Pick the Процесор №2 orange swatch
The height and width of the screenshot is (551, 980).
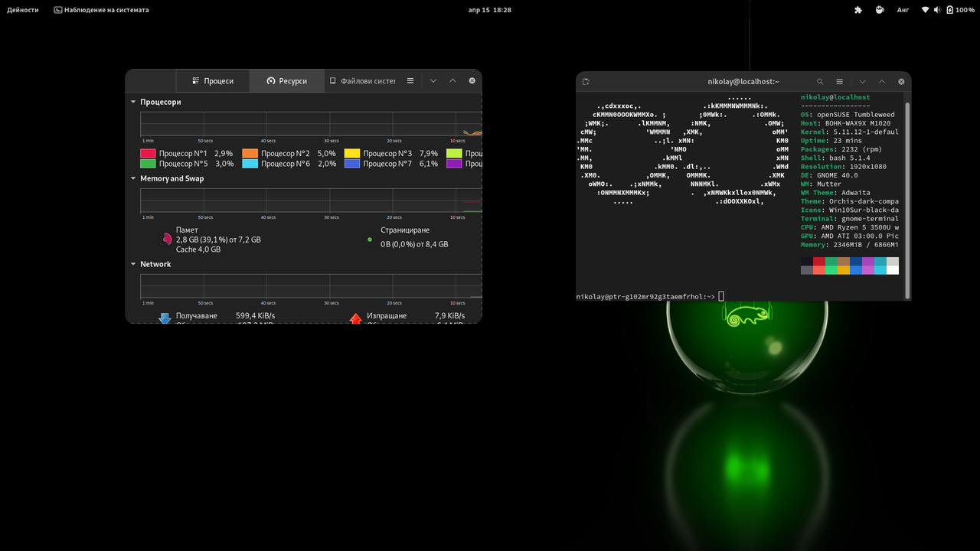[x=250, y=154]
